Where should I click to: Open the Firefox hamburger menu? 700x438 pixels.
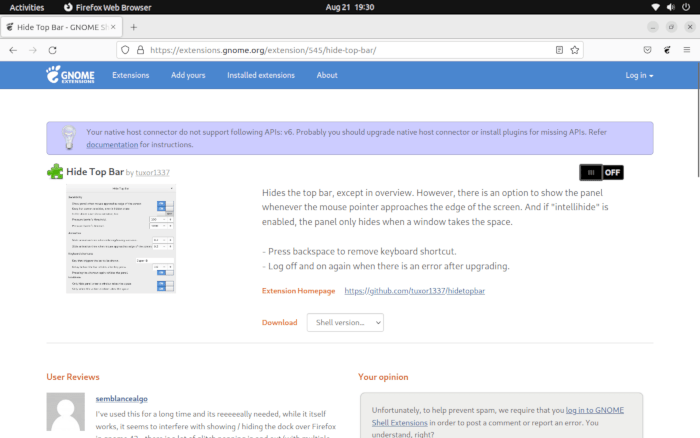coord(687,50)
